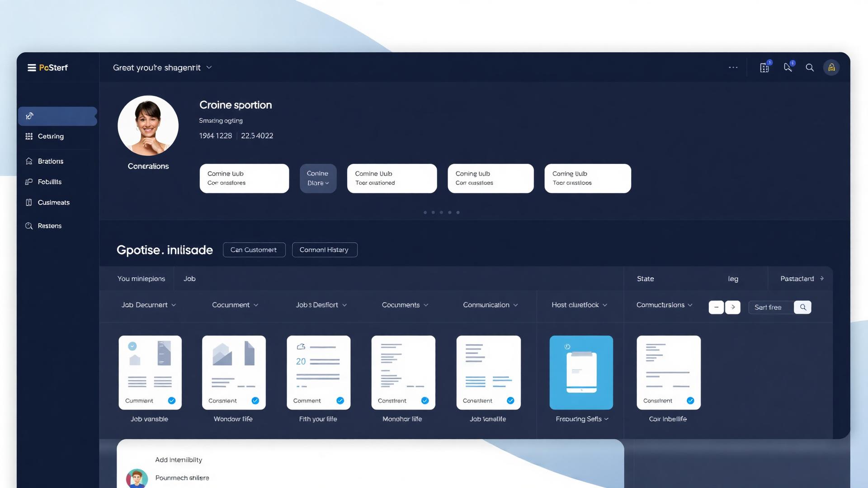
Task: Open the blue Frepuring Sefls thumbnail
Action: click(x=581, y=373)
